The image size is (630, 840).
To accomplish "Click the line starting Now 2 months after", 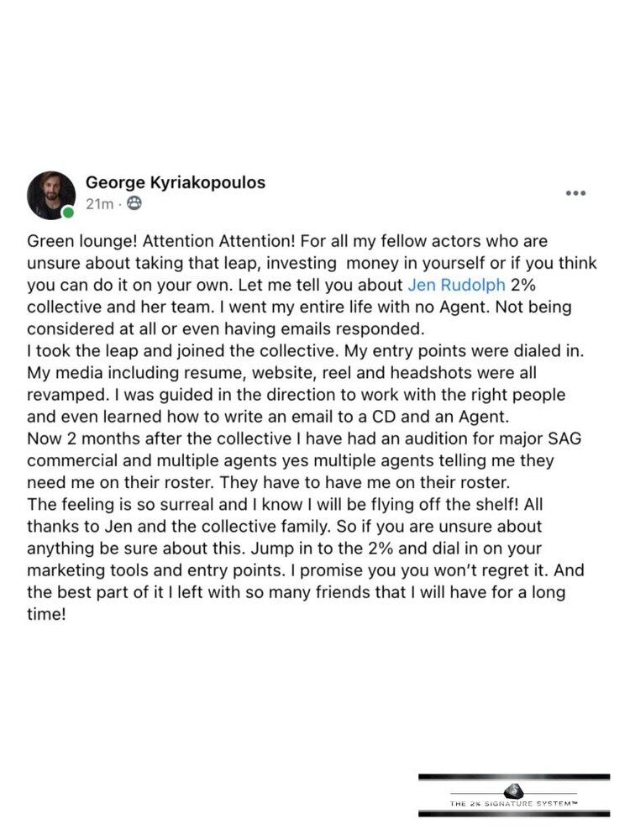I will (x=304, y=438).
